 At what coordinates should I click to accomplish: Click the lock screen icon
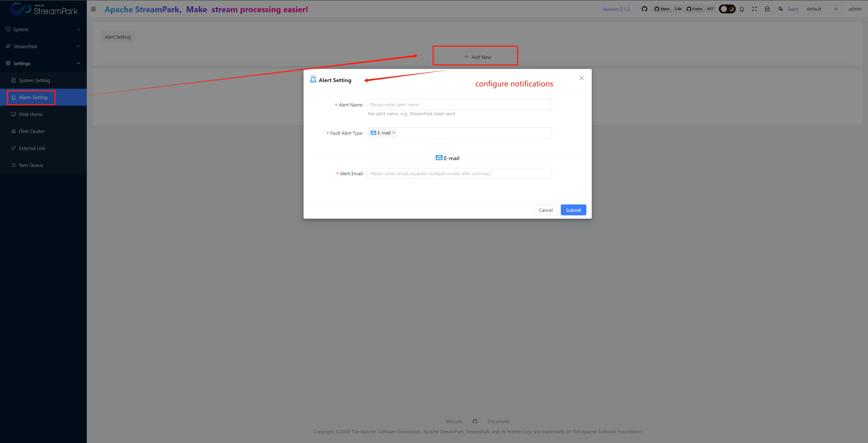click(x=767, y=9)
